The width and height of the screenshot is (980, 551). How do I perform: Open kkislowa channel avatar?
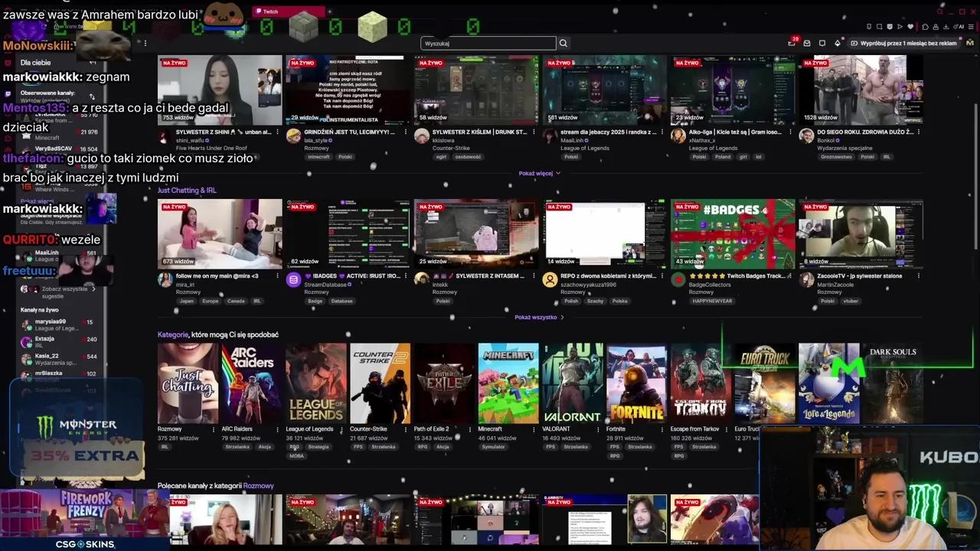[421, 136]
